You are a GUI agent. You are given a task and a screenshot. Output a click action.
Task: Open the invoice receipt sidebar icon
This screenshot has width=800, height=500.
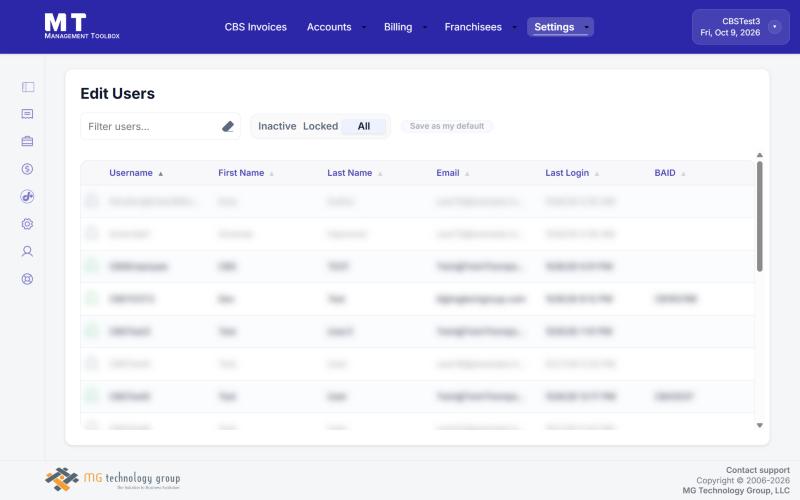pyautogui.click(x=28, y=114)
